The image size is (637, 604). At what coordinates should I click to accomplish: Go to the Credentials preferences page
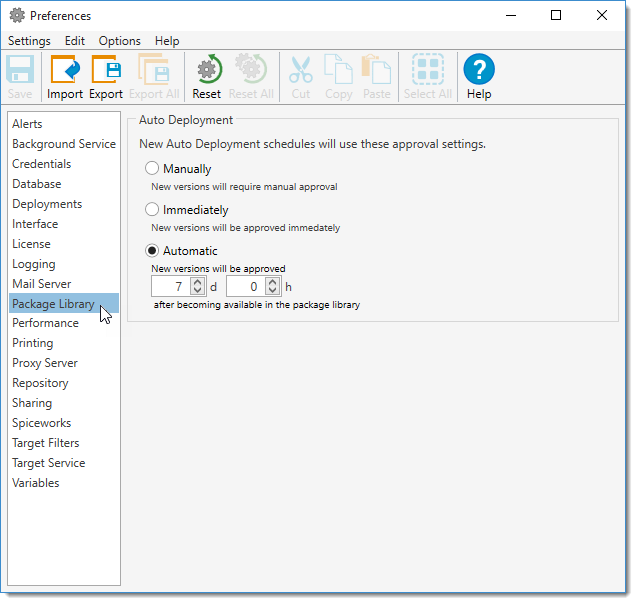coord(41,164)
